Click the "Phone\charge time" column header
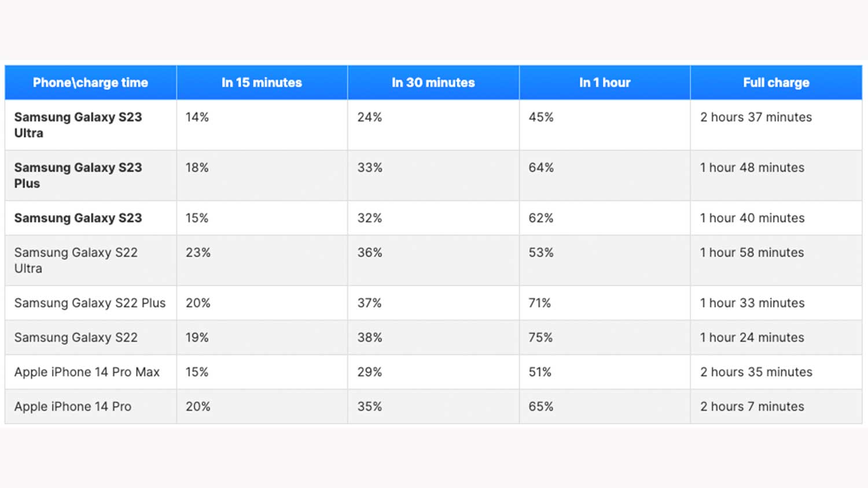The width and height of the screenshot is (868, 488). [90, 83]
